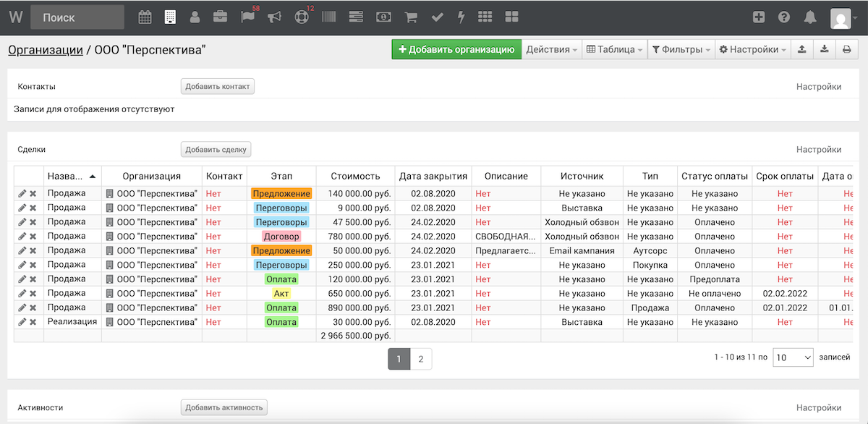The image size is (868, 424).
Task: Open the lightning bolt icon
Action: coord(461,17)
